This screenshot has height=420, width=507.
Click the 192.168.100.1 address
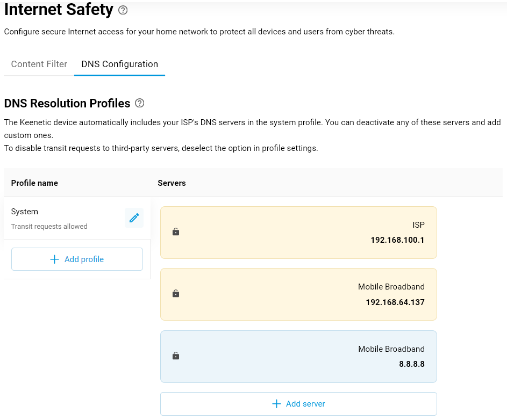(x=397, y=240)
